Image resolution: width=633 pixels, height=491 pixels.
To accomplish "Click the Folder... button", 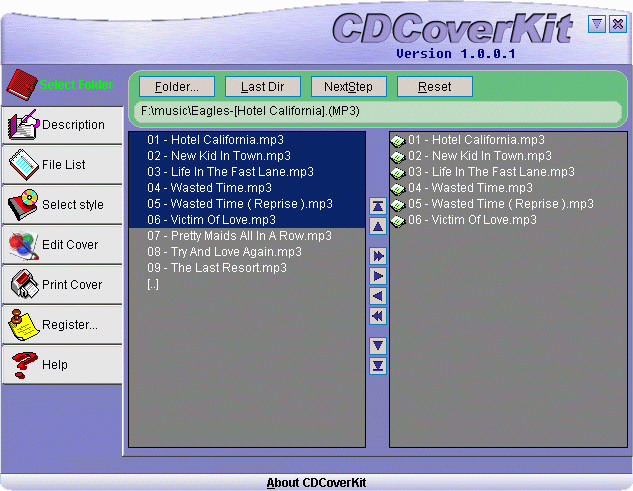I will point(177,87).
